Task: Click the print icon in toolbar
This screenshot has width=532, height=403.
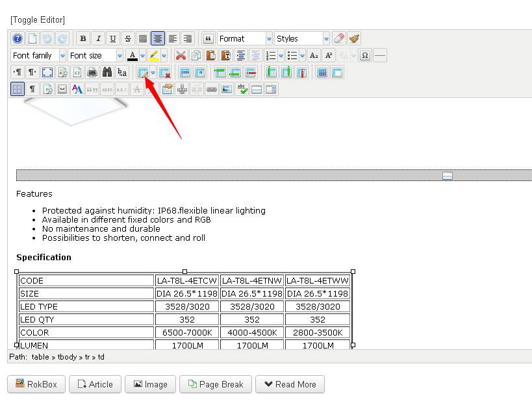Action: (92, 73)
